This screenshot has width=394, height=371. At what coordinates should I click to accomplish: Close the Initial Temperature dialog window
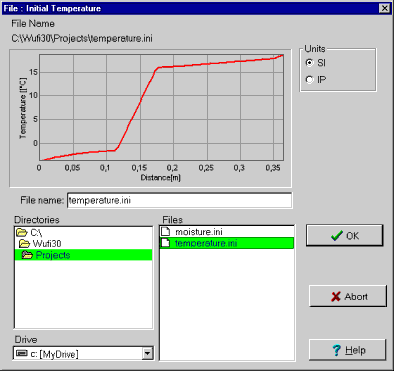pyautogui.click(x=385, y=8)
